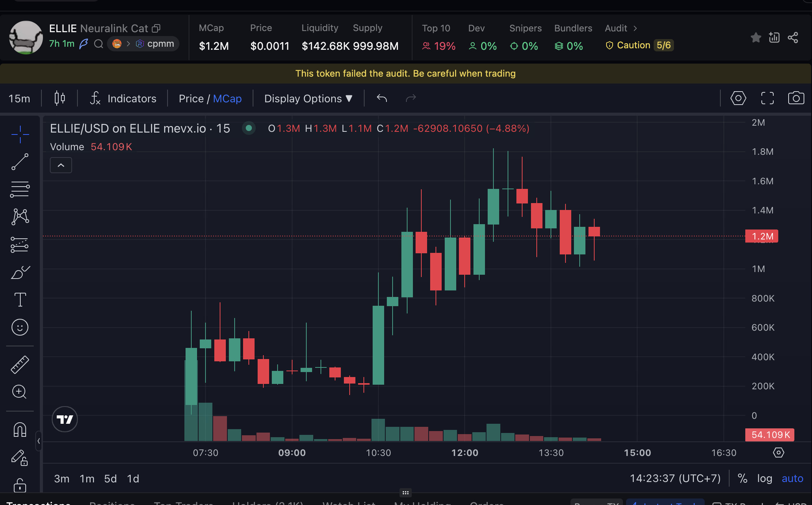Screen dimensions: 812x505
Task: Open chart settings hexagon icon
Action: tap(738, 98)
